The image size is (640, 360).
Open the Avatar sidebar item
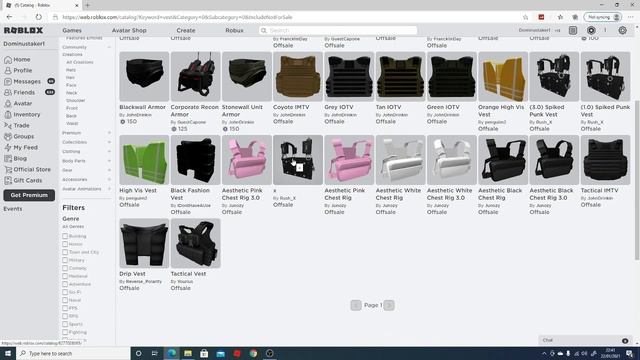(x=18, y=104)
